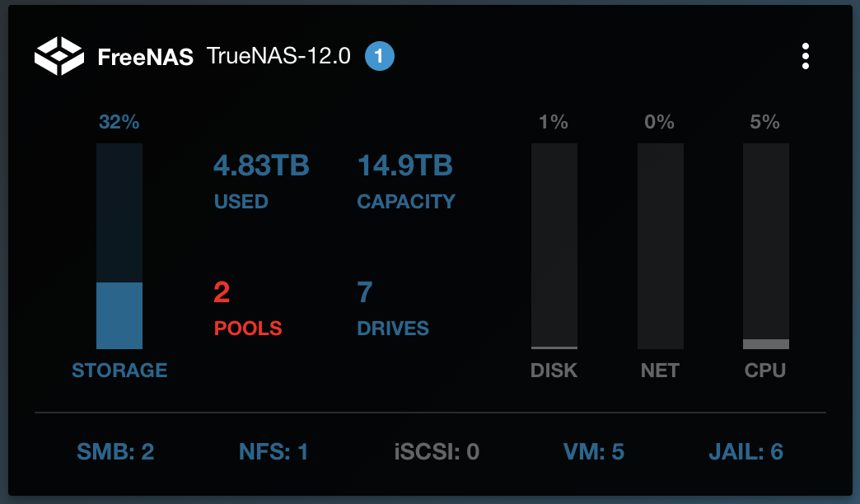Select the SMB: 2 service indicator
The width and height of the screenshot is (860, 504).
click(115, 452)
